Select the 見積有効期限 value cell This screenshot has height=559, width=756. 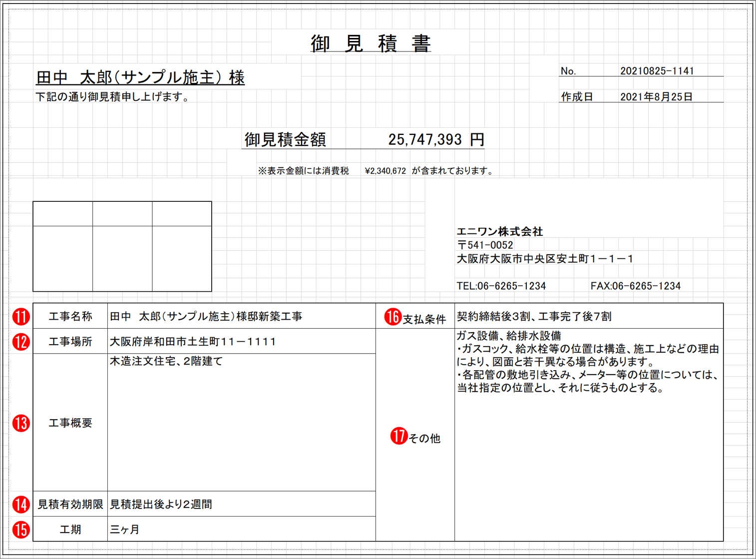click(x=242, y=504)
